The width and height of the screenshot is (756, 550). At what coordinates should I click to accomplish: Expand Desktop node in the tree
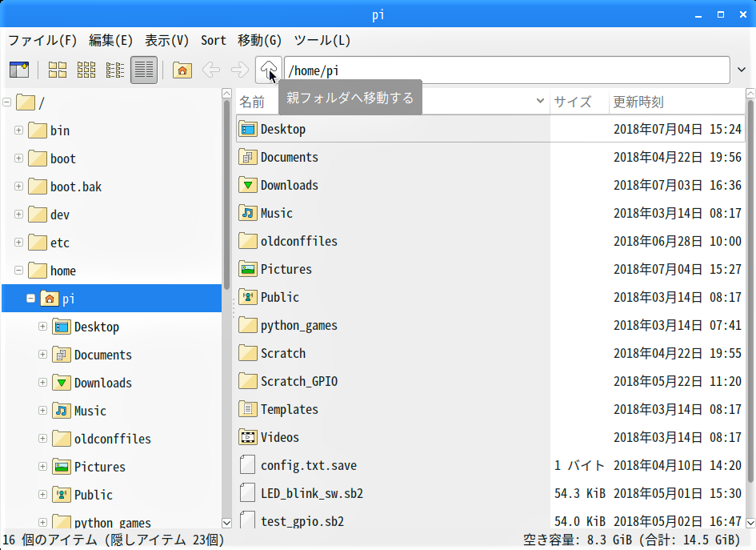[x=43, y=326]
